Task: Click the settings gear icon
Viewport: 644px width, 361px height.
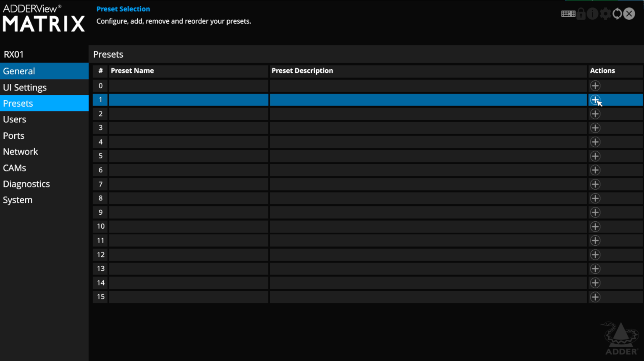Action: 605,14
